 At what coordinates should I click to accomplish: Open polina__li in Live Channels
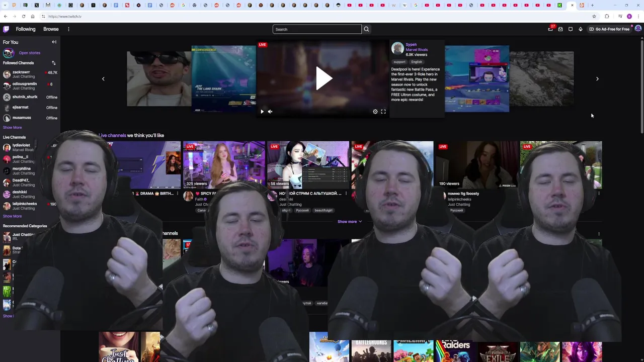click(30, 159)
